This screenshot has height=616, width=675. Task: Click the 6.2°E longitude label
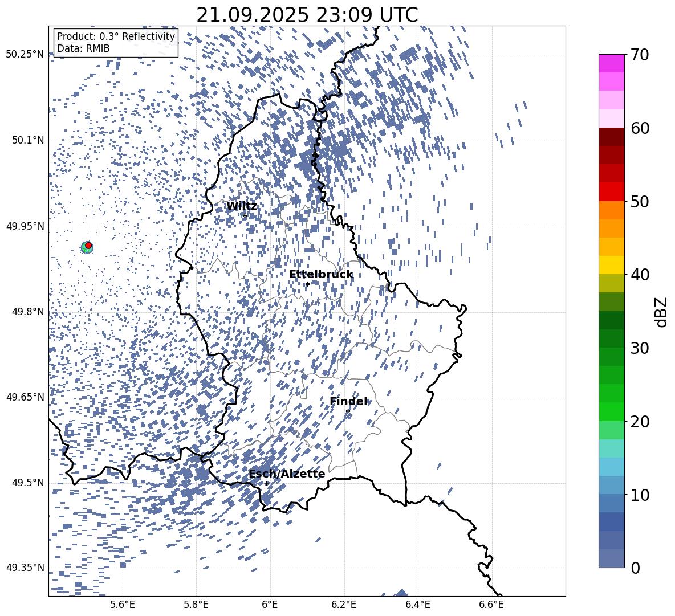click(x=344, y=605)
